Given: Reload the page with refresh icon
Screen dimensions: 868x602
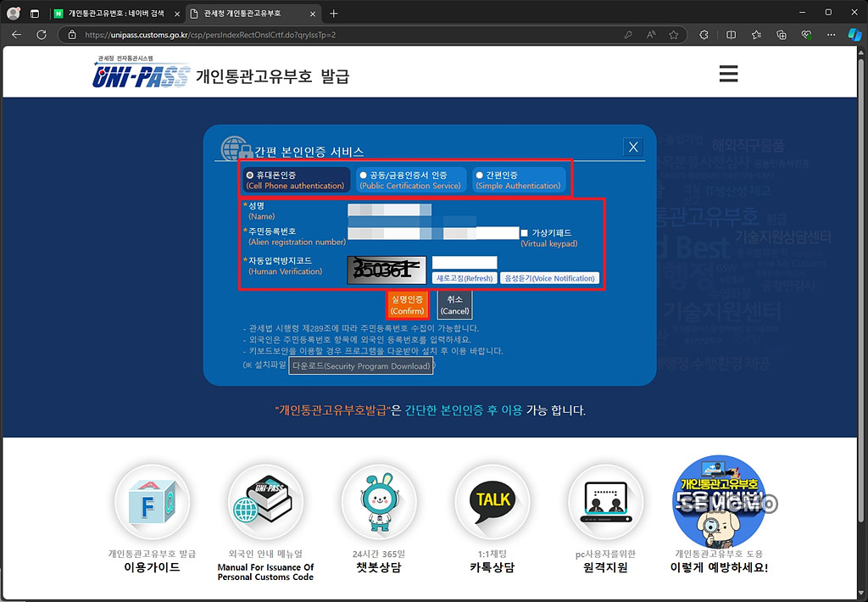Looking at the screenshot, I should point(42,34).
